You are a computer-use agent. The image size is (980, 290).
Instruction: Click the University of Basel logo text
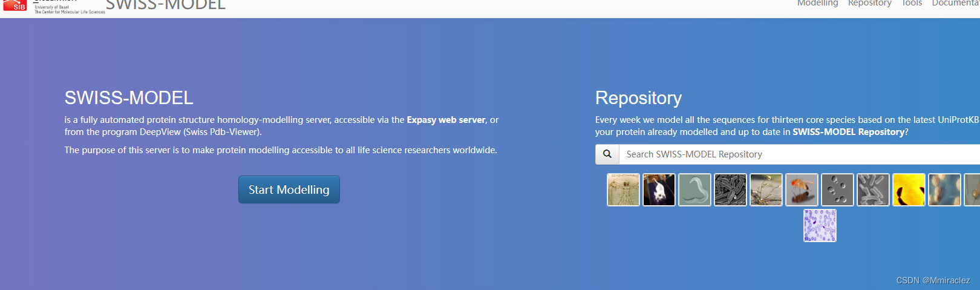(69, 8)
